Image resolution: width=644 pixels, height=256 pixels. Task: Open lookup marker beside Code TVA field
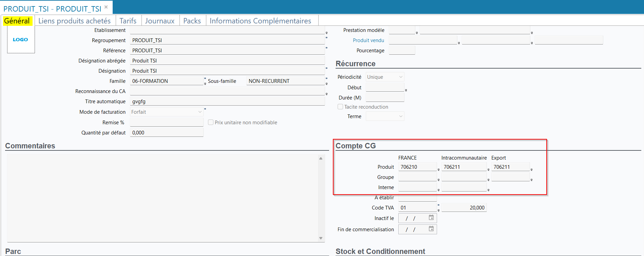[438, 211]
